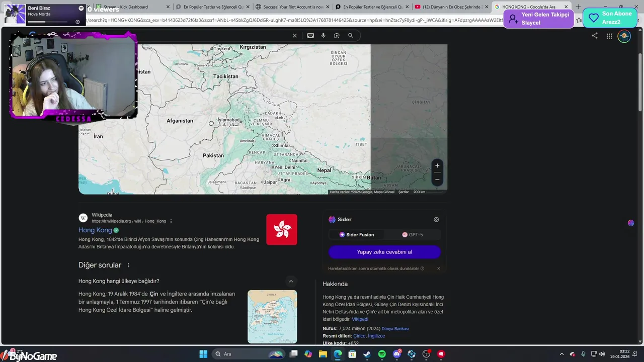Close the YouTube Dünyanın En Obez tab
Viewport: 644px width, 362px height.
tap(487, 7)
